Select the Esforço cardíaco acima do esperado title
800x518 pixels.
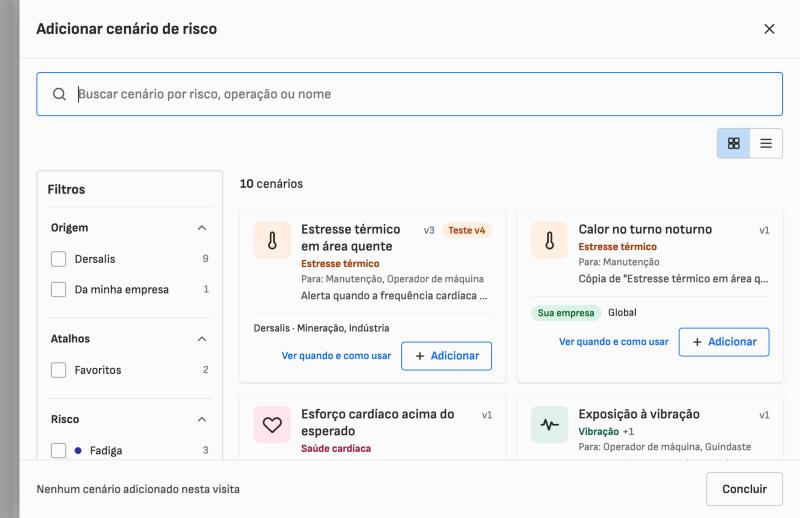(x=378, y=423)
